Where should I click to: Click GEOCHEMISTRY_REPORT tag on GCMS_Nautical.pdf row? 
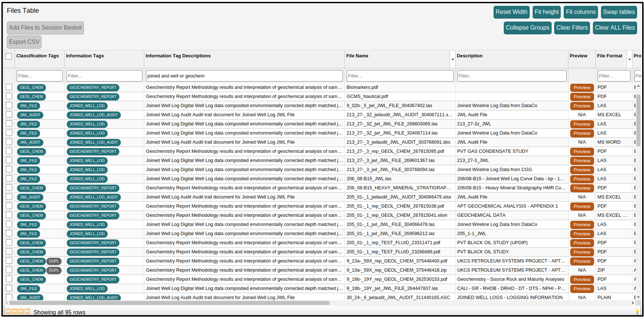[93, 97]
